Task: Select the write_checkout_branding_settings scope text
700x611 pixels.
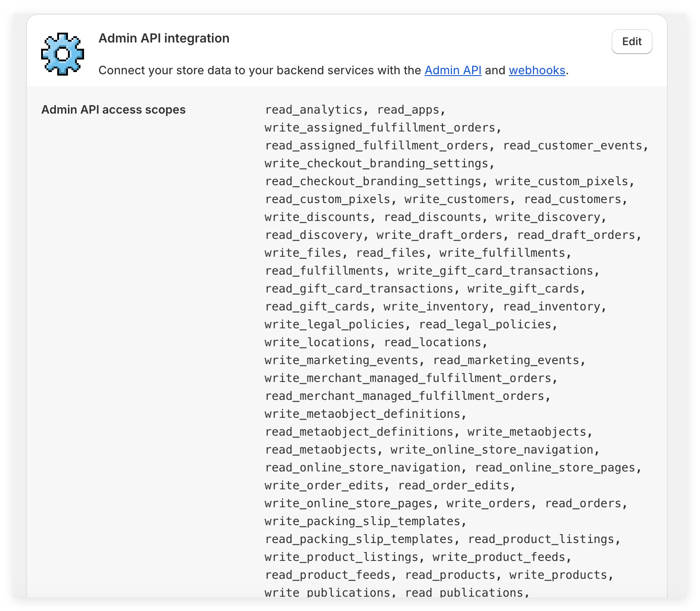Action: [x=376, y=163]
